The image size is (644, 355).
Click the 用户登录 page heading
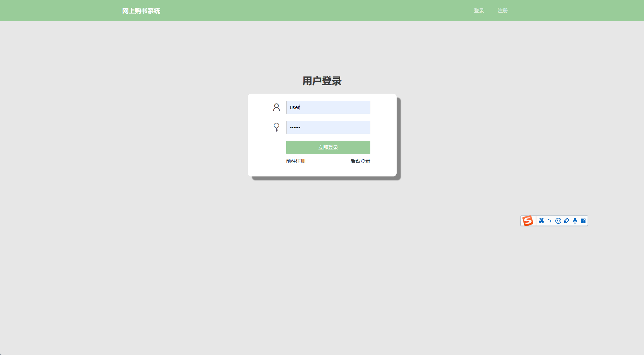tap(322, 81)
